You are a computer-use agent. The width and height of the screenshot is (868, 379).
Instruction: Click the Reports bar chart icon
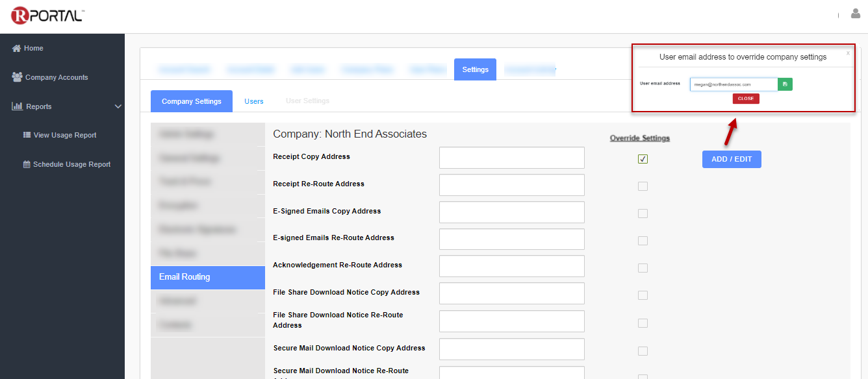[x=17, y=106]
